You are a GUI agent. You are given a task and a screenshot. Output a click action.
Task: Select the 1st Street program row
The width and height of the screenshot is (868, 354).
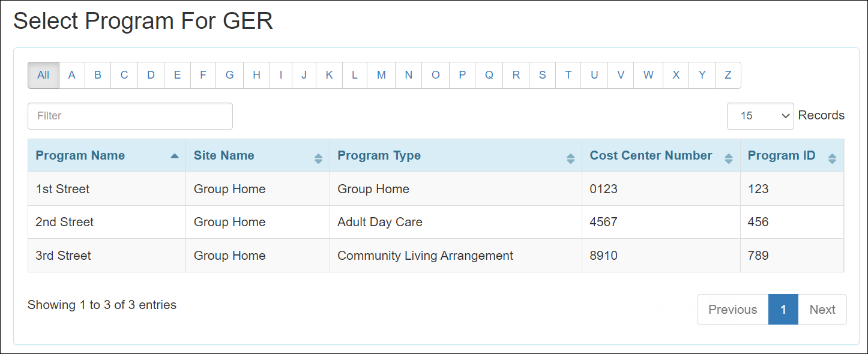(x=62, y=189)
